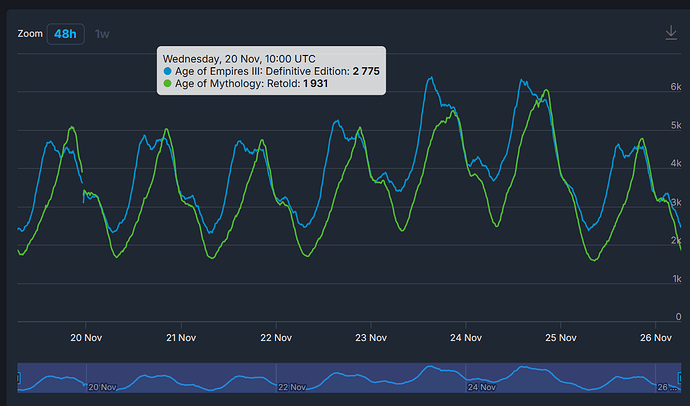Click the 23 Nov x-axis label
This screenshot has height=406, width=690.
371,338
